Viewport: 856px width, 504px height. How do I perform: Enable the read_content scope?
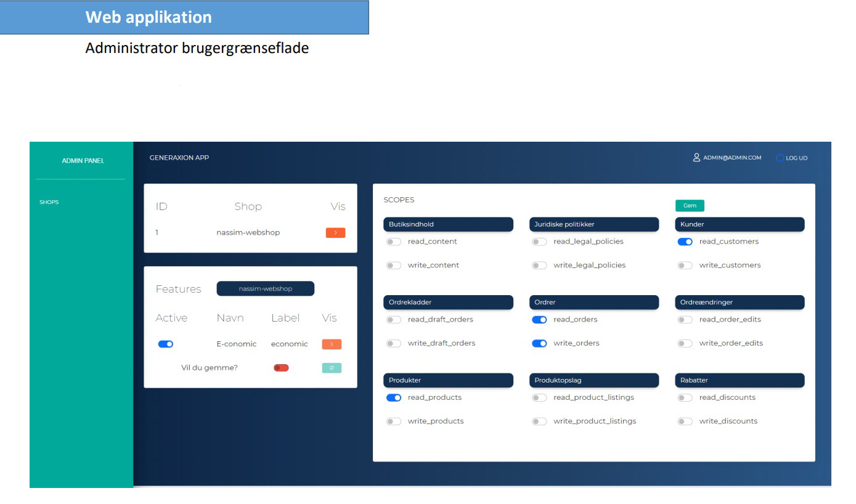tap(394, 242)
